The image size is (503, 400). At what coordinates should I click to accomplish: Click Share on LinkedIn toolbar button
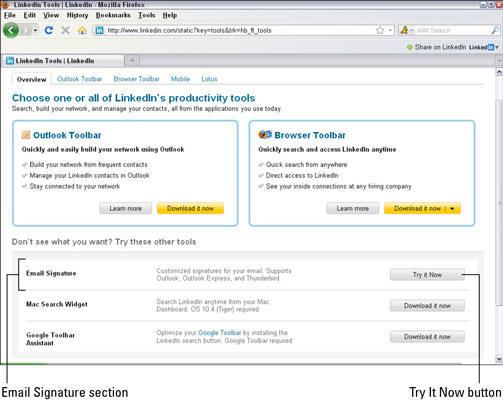click(x=436, y=47)
